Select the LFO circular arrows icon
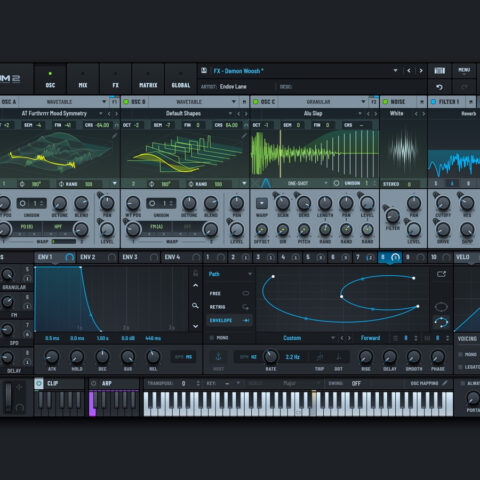480x480 pixels. coord(441,322)
